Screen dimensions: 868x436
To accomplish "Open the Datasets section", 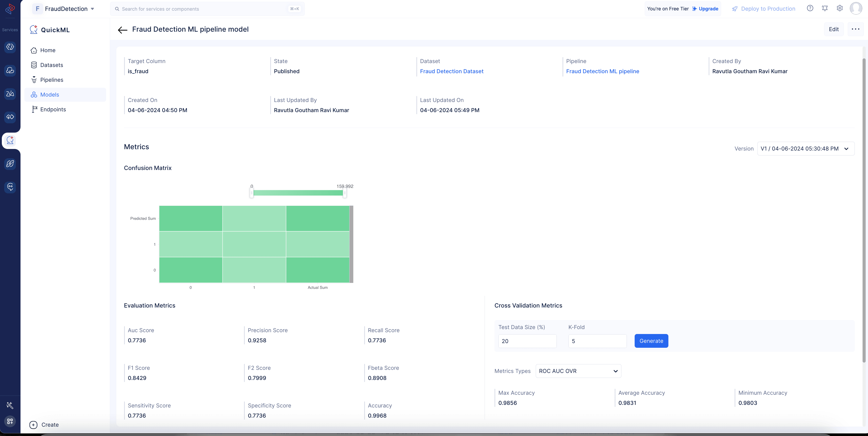I will 52,65.
